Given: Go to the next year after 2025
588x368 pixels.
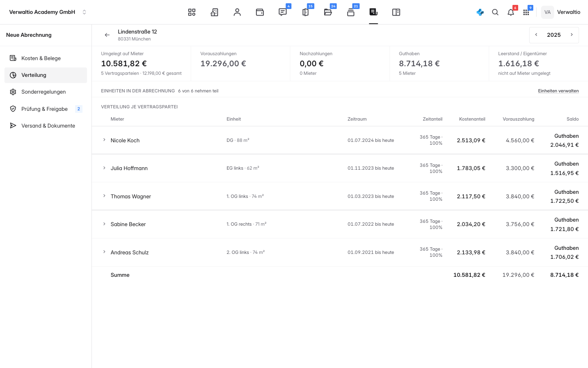Looking at the screenshot, I should 572,35.
